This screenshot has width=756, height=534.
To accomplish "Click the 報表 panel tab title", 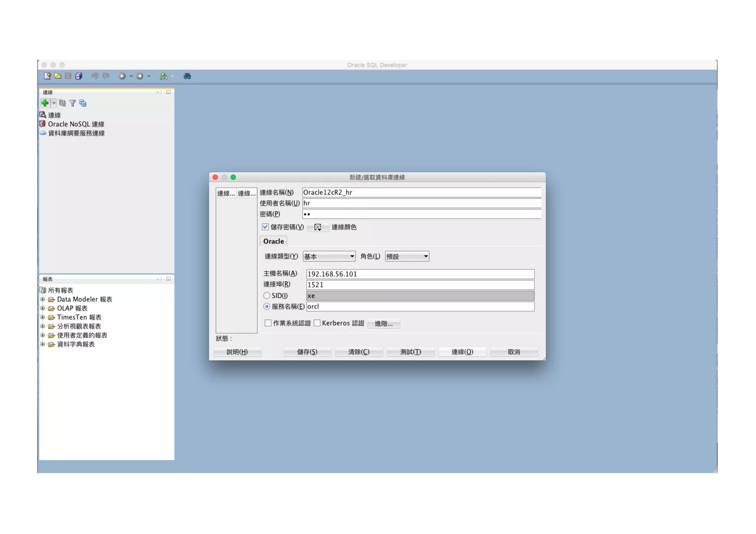I will pos(48,279).
